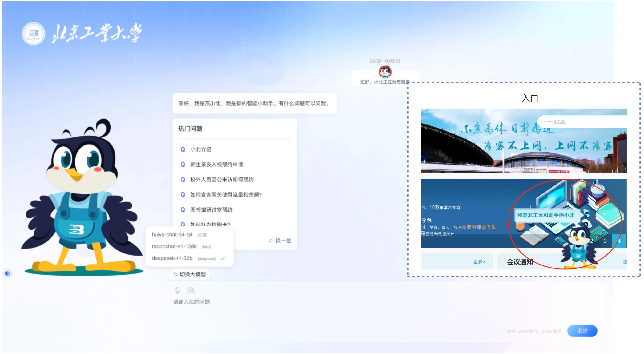This screenshot has width=644, height=354.
Task: Click the new conversation chat icon
Action: [191, 291]
